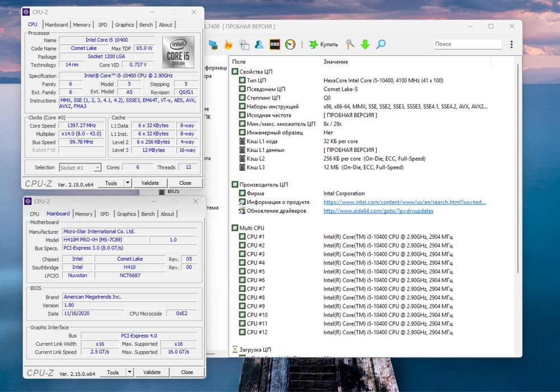Switch to CPU tab in bottom CPU-Z
This screenshot has height=392, width=560.
[34, 214]
